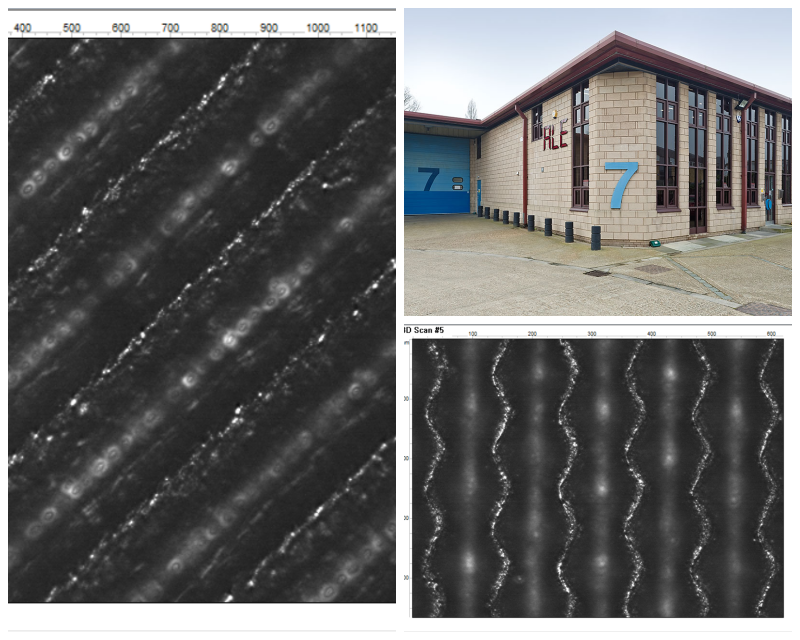800x640 pixels.
Task: Click the large blue 7 on the brick wall
Action: point(621,185)
